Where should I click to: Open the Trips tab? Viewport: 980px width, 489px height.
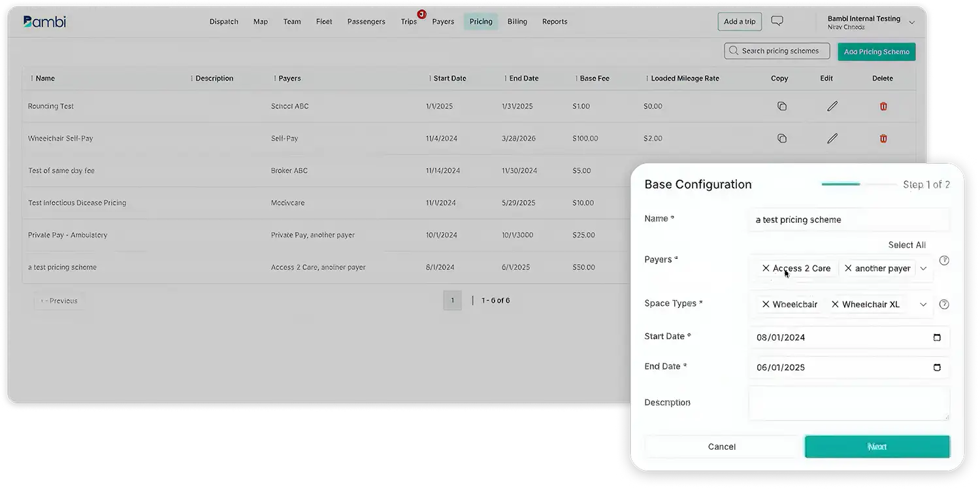click(409, 22)
